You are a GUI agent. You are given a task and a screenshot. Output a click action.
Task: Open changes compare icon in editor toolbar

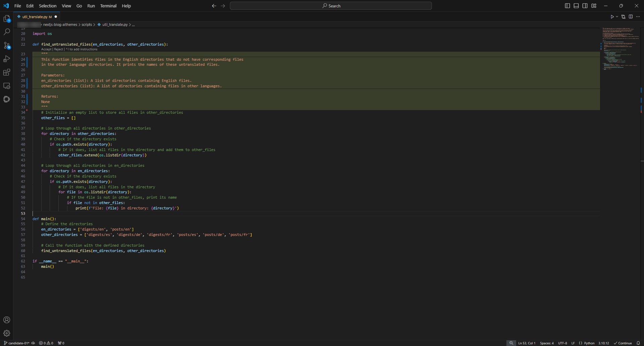coord(623,17)
